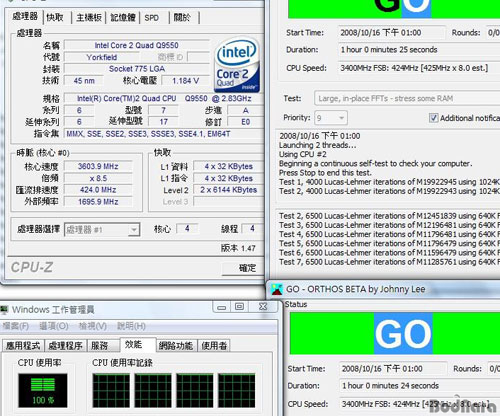Open the 處理器選擇 dropdown in CPU-Z
Screen dimensions: 500x416
(x=102, y=230)
